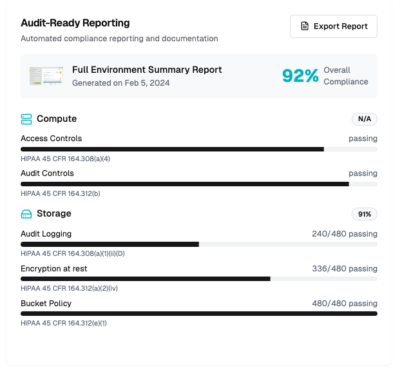This screenshot has width=400, height=370.
Task: Click the Storage section heading
Action: pyautogui.click(x=54, y=213)
